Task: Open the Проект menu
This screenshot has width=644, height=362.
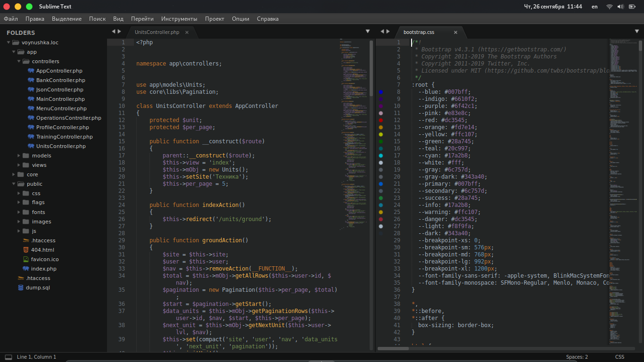Action: (215, 19)
